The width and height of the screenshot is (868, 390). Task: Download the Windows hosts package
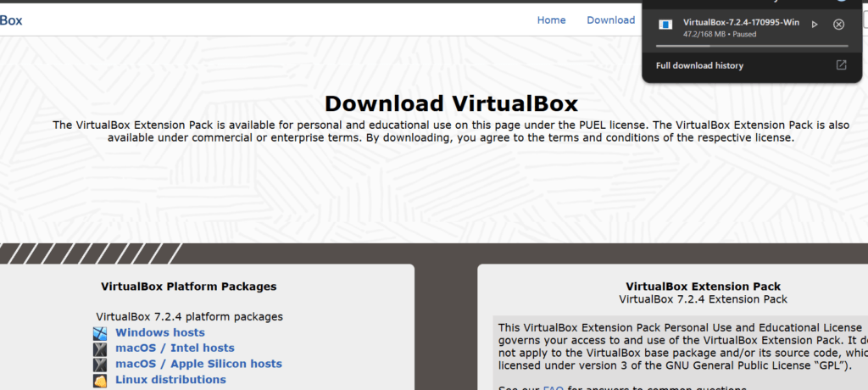(159, 333)
